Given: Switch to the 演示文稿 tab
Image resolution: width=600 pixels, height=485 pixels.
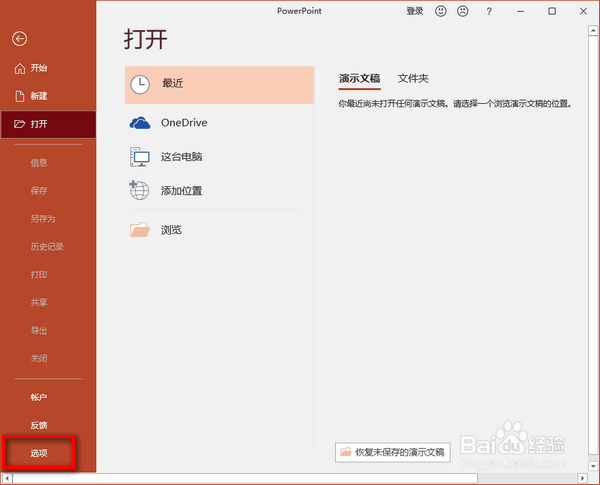Looking at the screenshot, I should 359,79.
